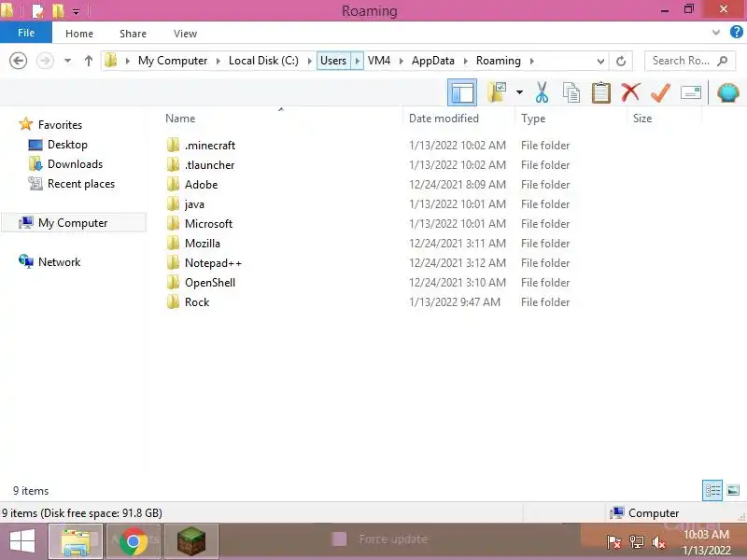This screenshot has width=747, height=560.
Task: Click the Classic Shell settings shell icon
Action: point(727,92)
